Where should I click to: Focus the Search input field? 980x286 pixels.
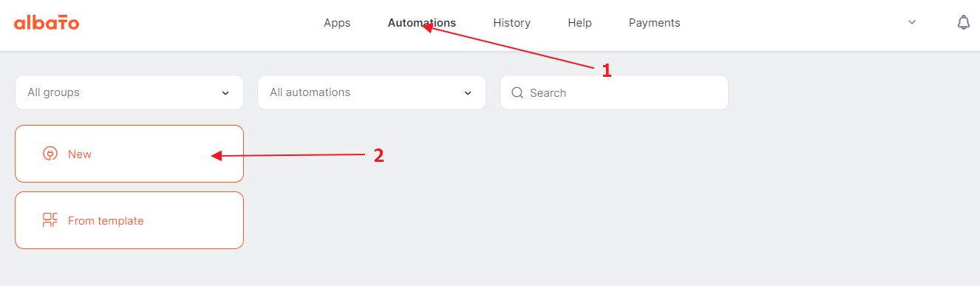[614, 92]
